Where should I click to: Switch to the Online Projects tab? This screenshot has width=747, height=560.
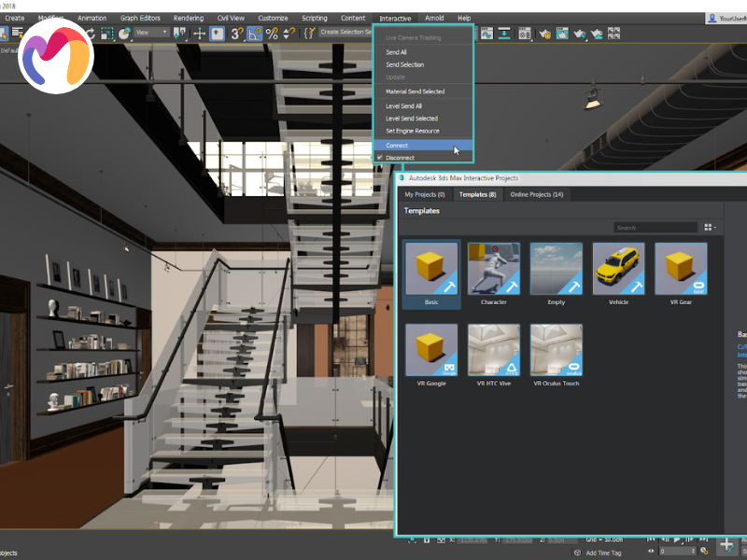click(x=537, y=194)
